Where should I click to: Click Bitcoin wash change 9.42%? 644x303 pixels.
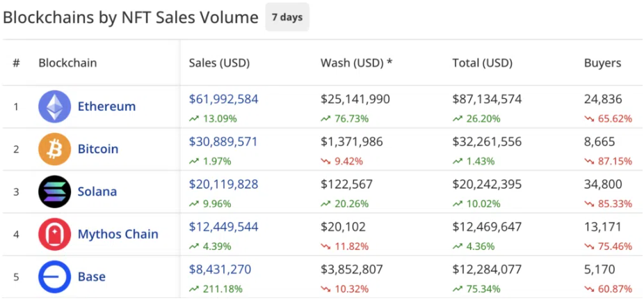point(341,162)
